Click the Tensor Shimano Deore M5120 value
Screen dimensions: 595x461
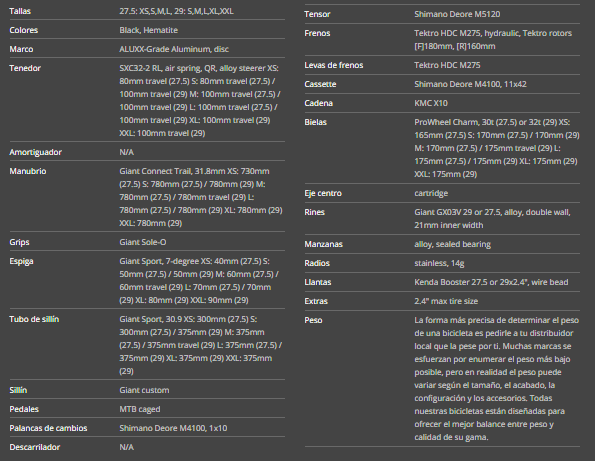pos(457,14)
